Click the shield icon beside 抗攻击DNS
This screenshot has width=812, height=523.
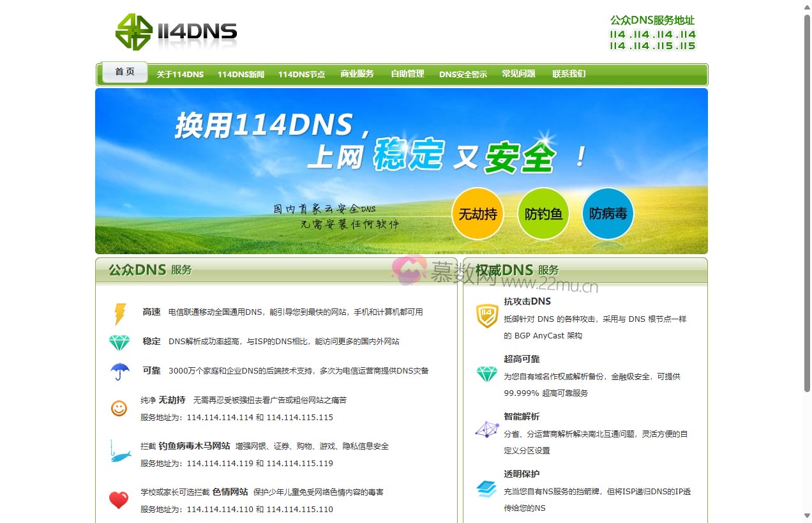click(x=486, y=315)
